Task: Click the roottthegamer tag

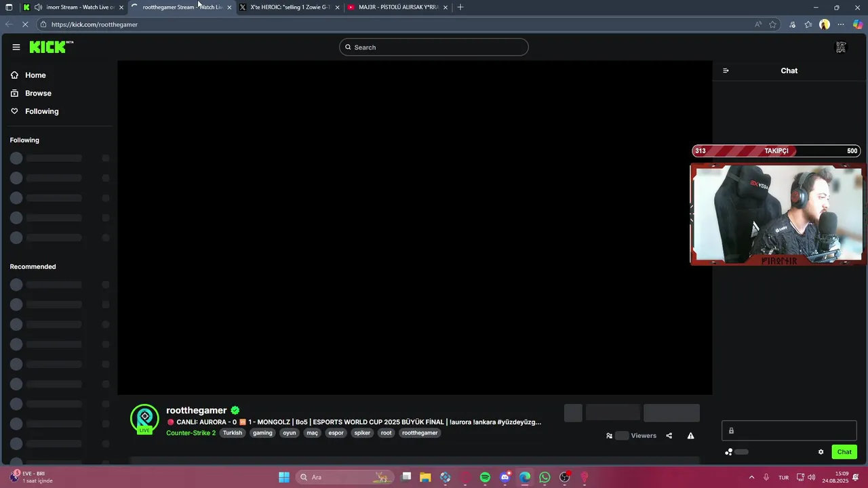Action: click(420, 433)
